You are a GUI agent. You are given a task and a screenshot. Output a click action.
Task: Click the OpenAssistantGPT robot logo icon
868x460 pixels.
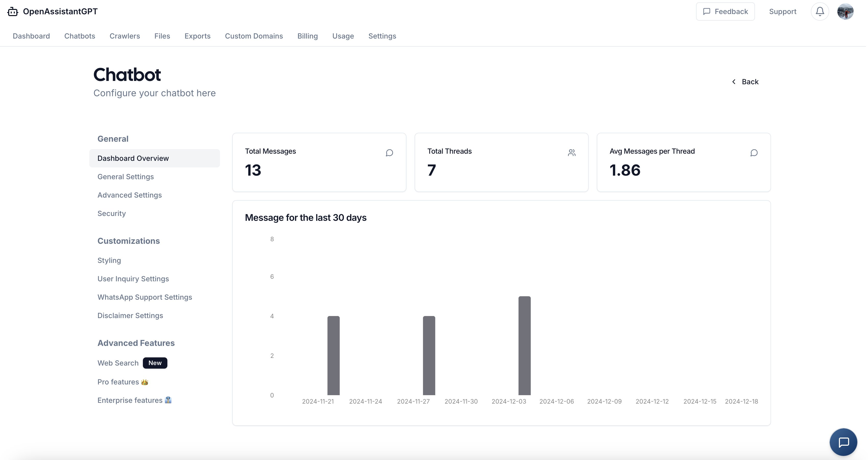[13, 11]
